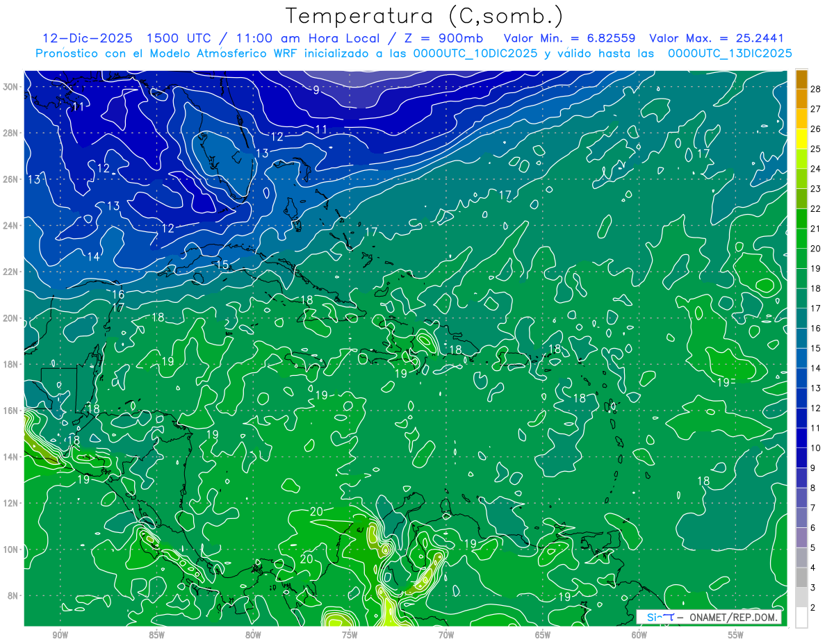Click the '0000UTC_13DIC2025' valid-until text
The height and width of the screenshot is (644, 834).
(730, 53)
